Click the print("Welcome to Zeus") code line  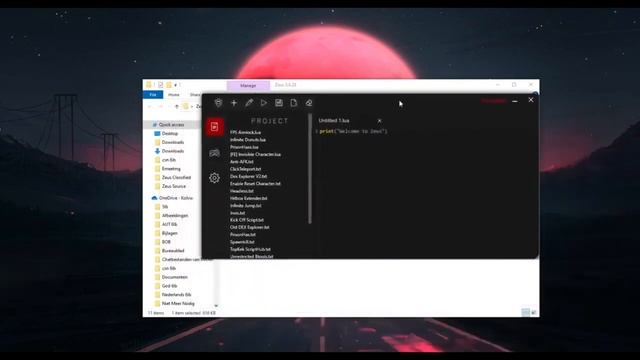[353, 131]
